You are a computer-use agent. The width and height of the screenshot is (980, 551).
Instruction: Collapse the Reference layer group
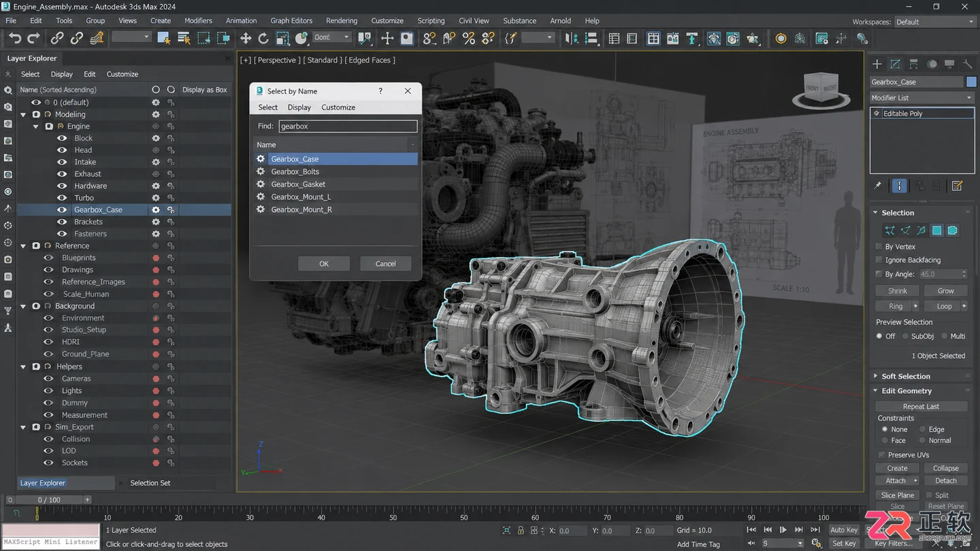tap(24, 246)
